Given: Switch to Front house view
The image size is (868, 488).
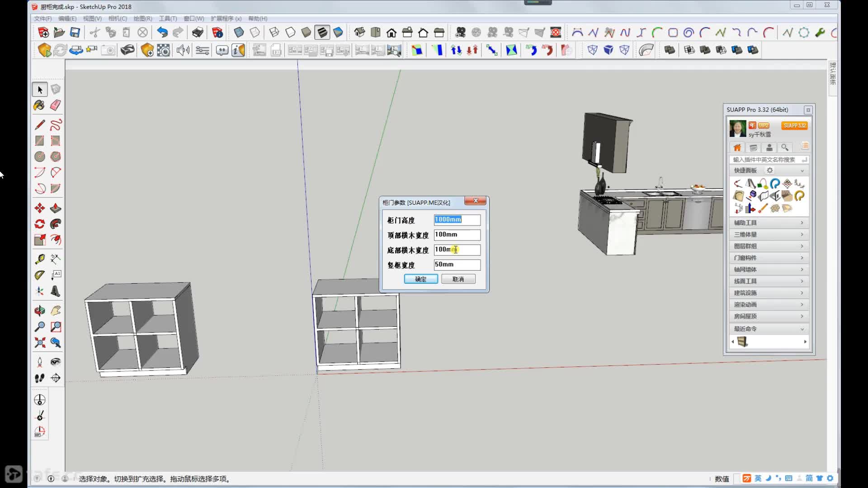Looking at the screenshot, I should point(392,32).
